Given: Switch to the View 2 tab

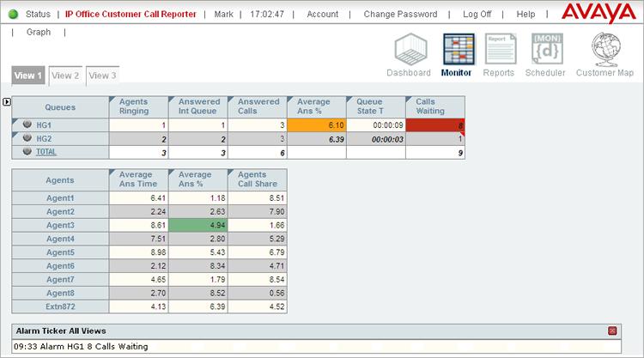Looking at the screenshot, I should [65, 76].
